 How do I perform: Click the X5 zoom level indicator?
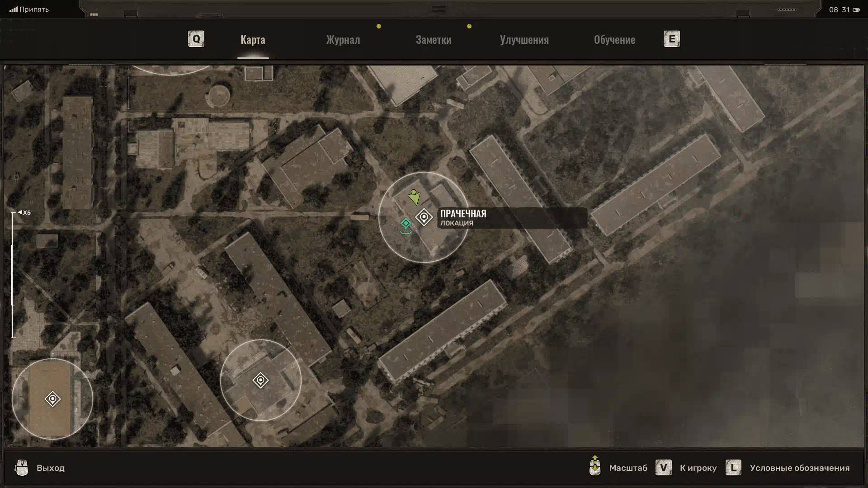click(x=24, y=212)
